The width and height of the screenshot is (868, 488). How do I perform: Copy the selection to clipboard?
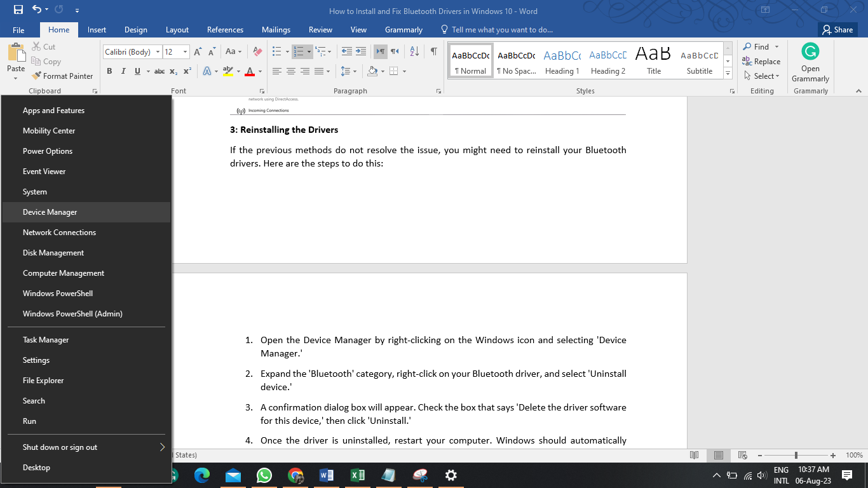point(46,62)
